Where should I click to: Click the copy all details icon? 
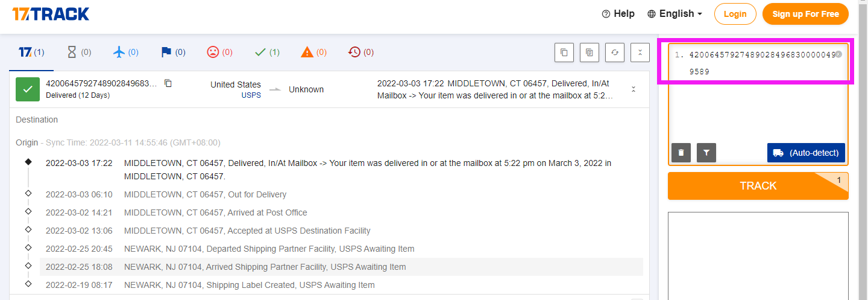click(590, 53)
